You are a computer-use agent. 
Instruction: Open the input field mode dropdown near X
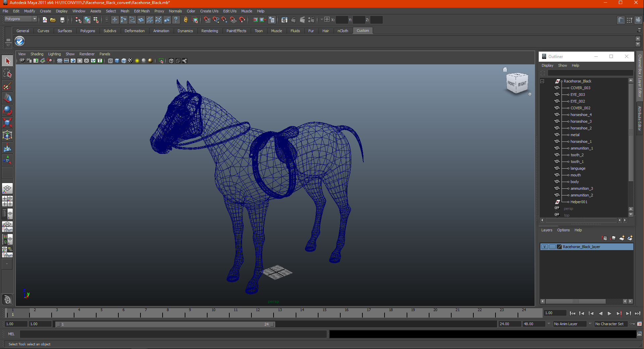(322, 19)
